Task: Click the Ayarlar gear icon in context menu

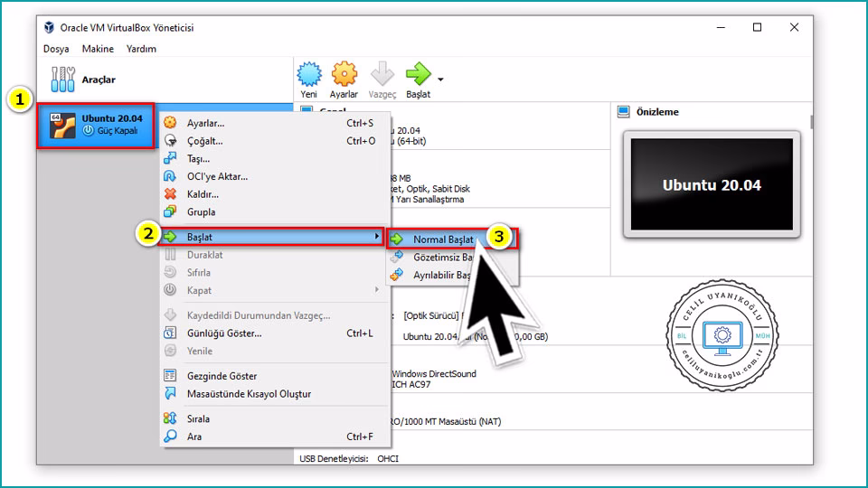Action: click(170, 123)
